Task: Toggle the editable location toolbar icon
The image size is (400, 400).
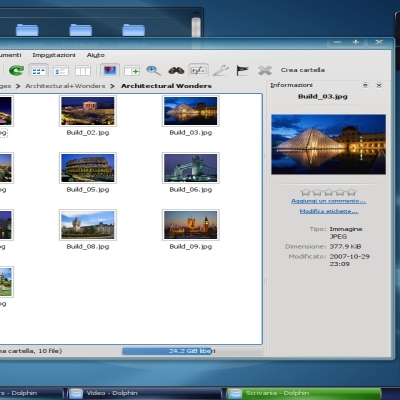Action: click(198, 70)
